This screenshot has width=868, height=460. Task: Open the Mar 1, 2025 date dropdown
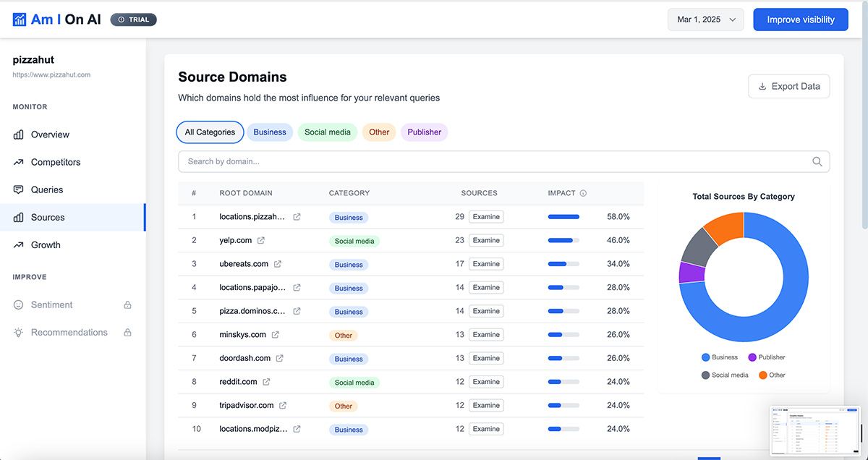click(x=706, y=20)
